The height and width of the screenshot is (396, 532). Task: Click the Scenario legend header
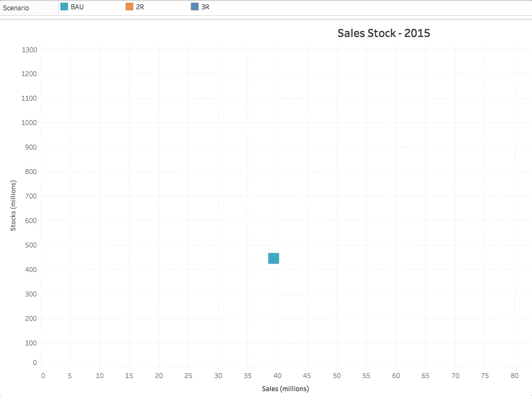coord(16,8)
